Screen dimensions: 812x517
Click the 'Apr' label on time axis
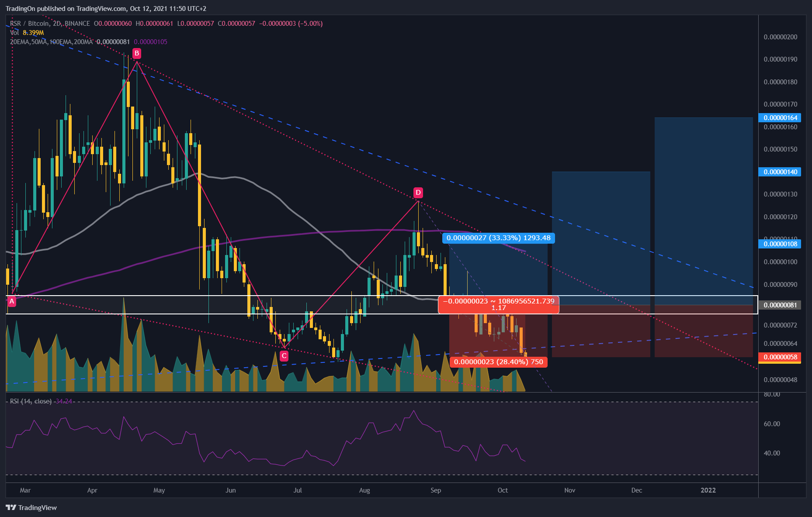tap(92, 490)
